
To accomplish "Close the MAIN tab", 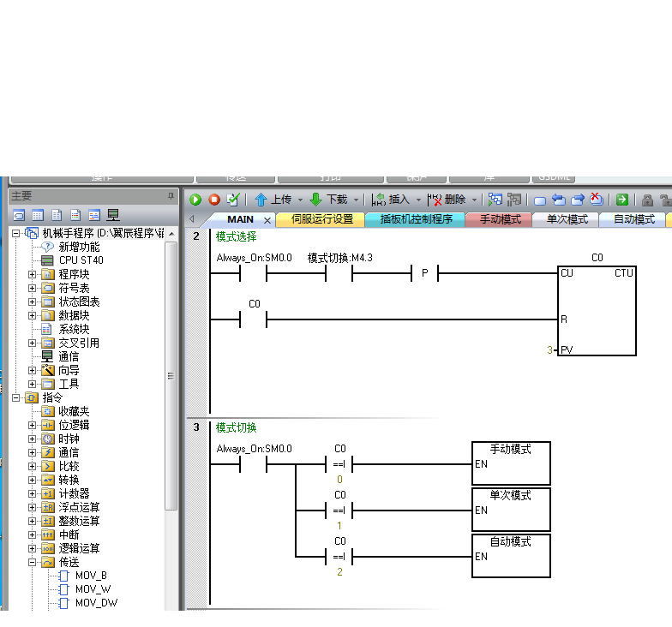I will tap(267, 220).
